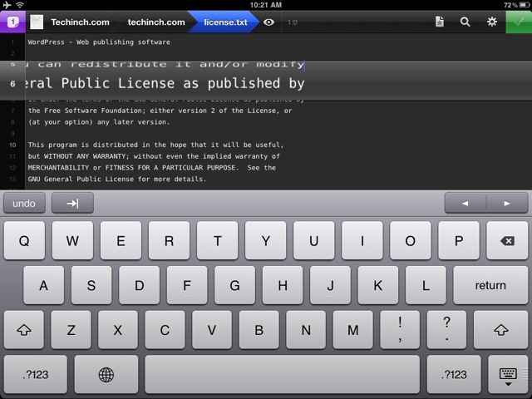The width and height of the screenshot is (532, 399).
Task: Tap the F key
Action: (x=187, y=285)
